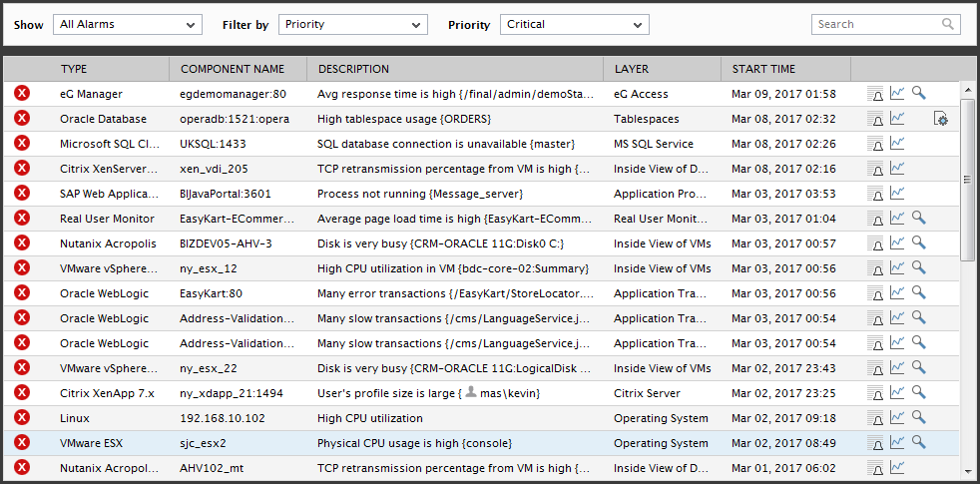
Task: Click critical status icon for Microsoft SQL row
Action: coord(22,144)
